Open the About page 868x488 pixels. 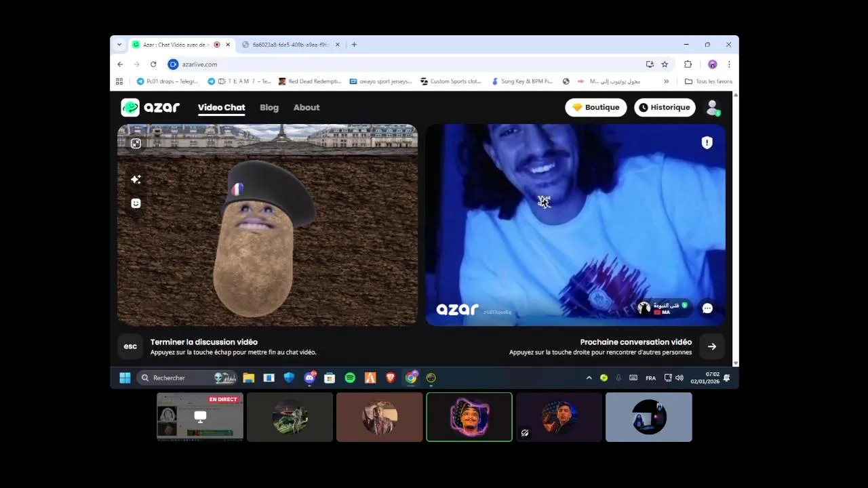(307, 107)
